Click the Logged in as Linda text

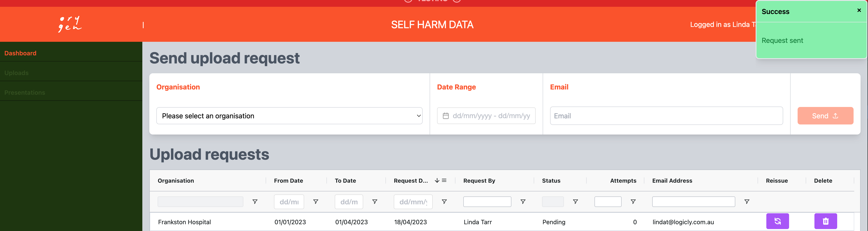pyautogui.click(x=723, y=25)
